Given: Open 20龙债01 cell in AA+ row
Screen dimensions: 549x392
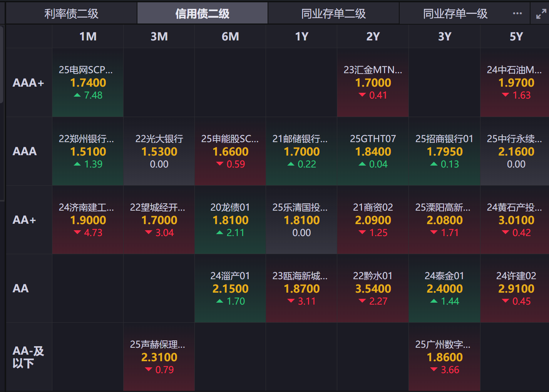Looking at the screenshot, I should (230, 220).
